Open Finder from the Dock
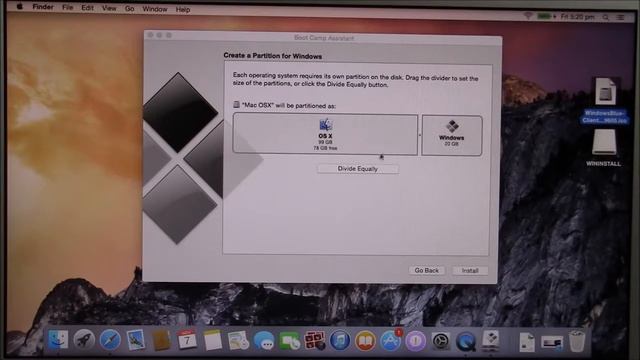The image size is (640, 360). tap(58, 340)
